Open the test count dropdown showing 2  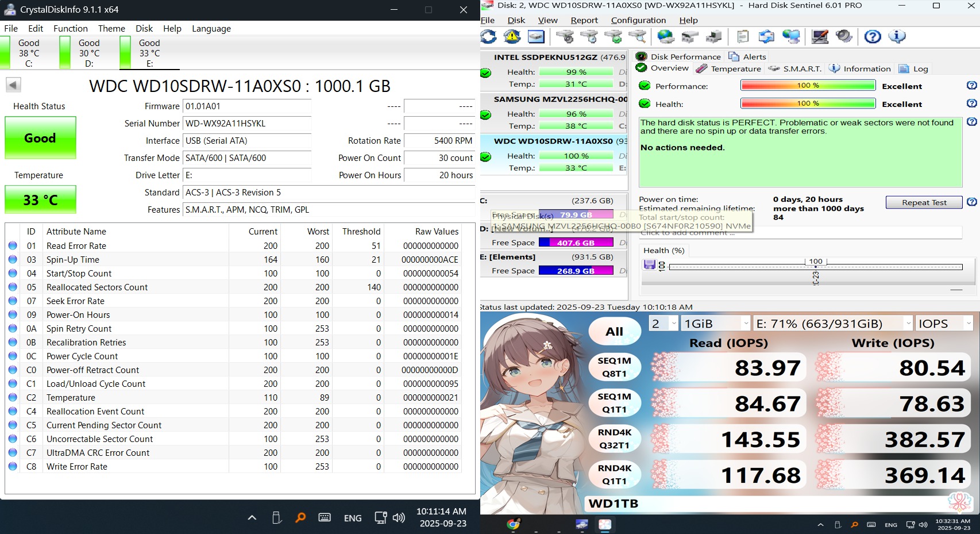tap(664, 324)
